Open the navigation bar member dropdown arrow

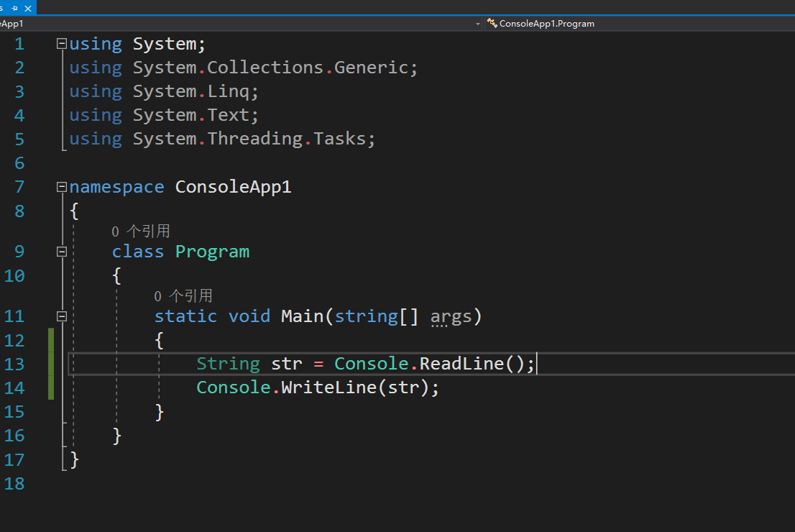point(478,23)
